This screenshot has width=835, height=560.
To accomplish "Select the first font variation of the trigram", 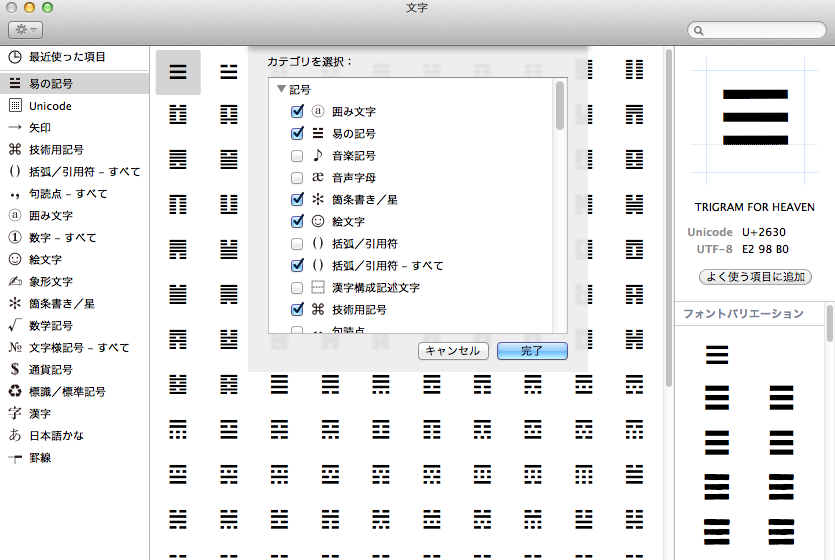I will [x=717, y=355].
